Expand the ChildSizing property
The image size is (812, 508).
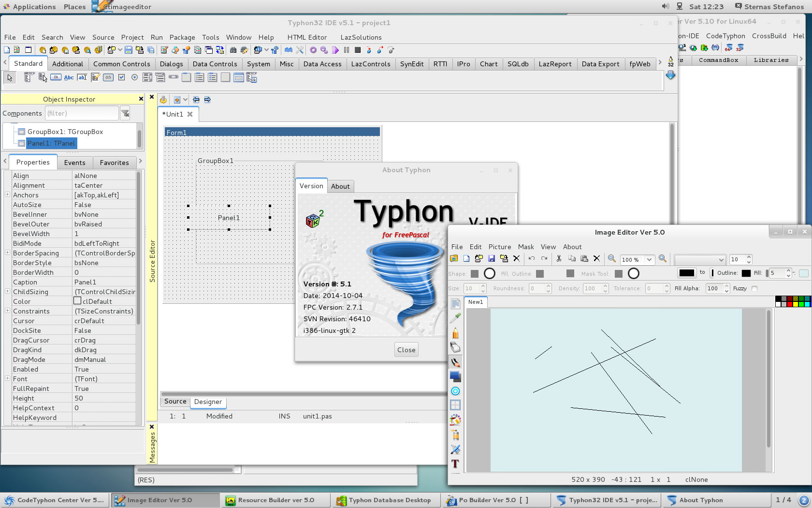[7, 291]
